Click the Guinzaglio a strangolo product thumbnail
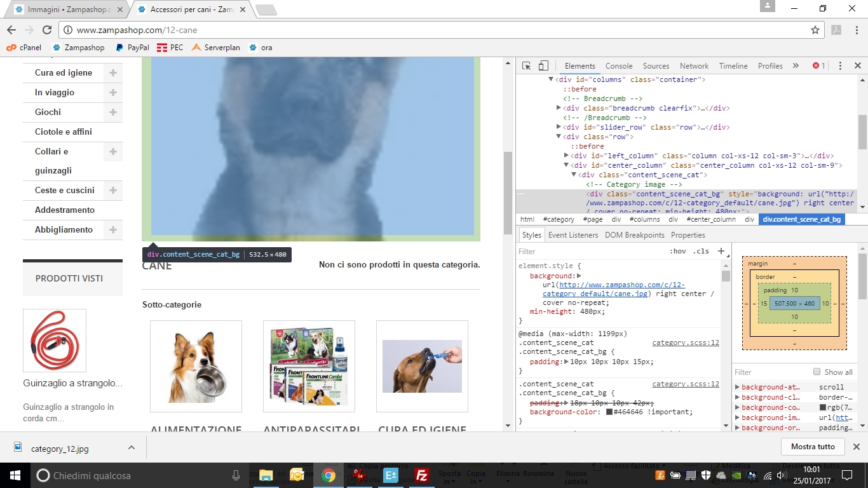Viewport: 868px width, 488px height. tap(55, 341)
